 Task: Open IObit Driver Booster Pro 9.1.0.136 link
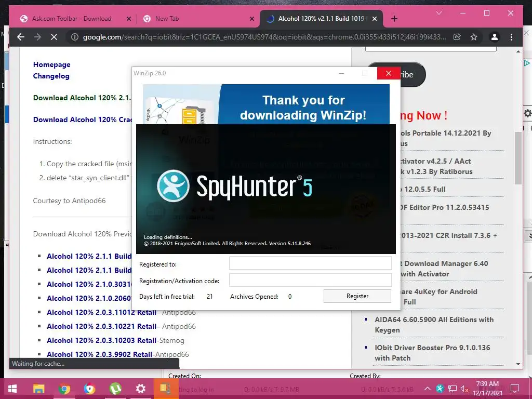tap(433, 353)
